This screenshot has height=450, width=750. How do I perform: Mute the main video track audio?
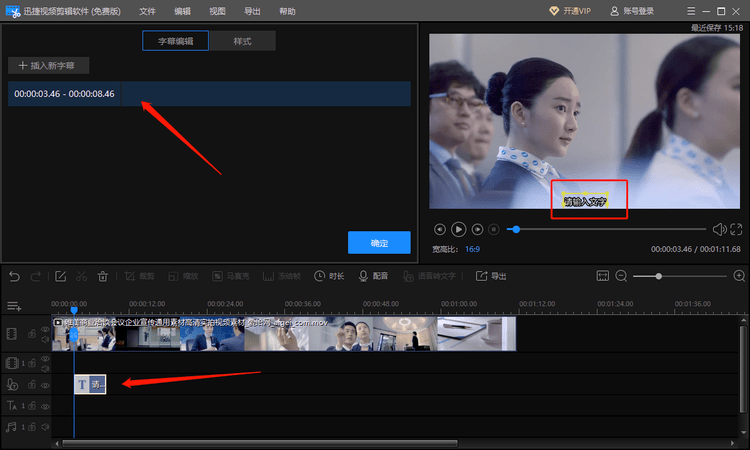tap(45, 339)
